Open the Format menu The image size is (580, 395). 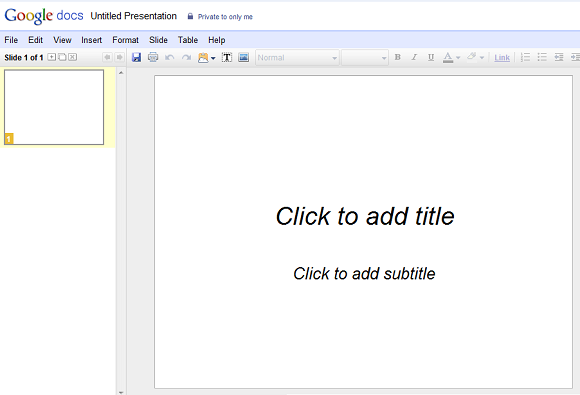125,40
